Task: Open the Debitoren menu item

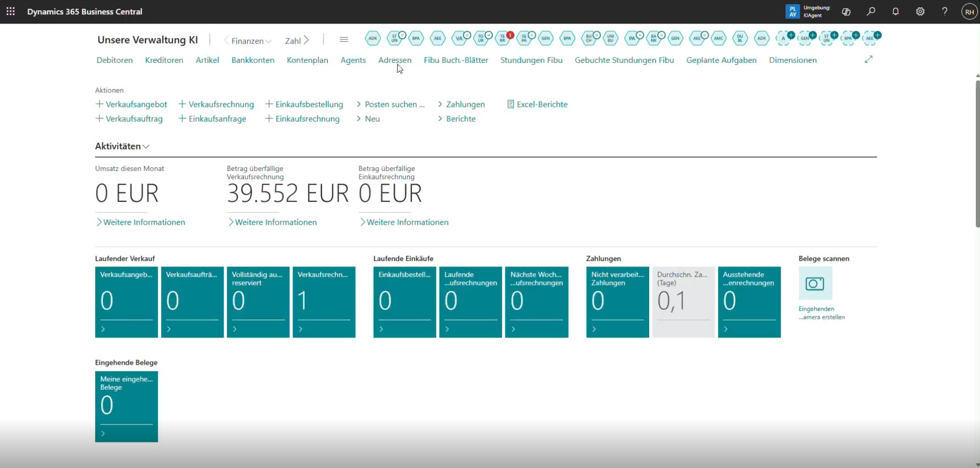Action: pos(115,60)
